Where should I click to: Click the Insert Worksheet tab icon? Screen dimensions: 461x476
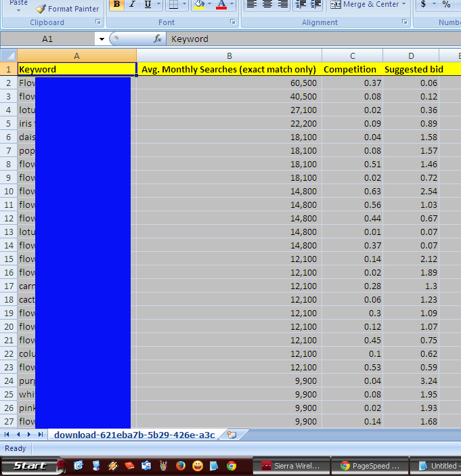232,435
